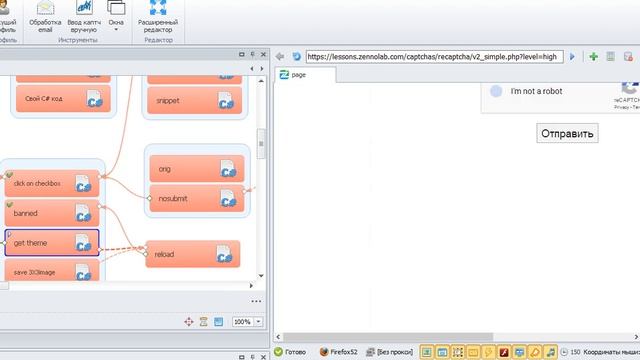Screen dimensions: 640x360
Task: Select the 'click on checkbox' action block
Action: [52, 183]
